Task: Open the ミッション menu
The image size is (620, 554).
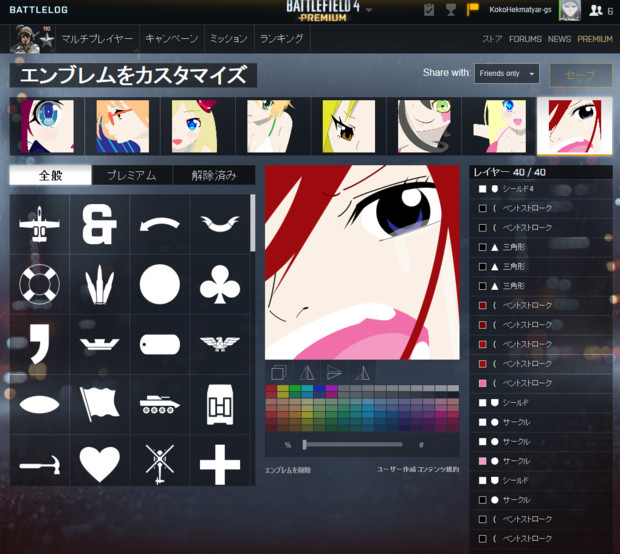Action: click(x=229, y=39)
